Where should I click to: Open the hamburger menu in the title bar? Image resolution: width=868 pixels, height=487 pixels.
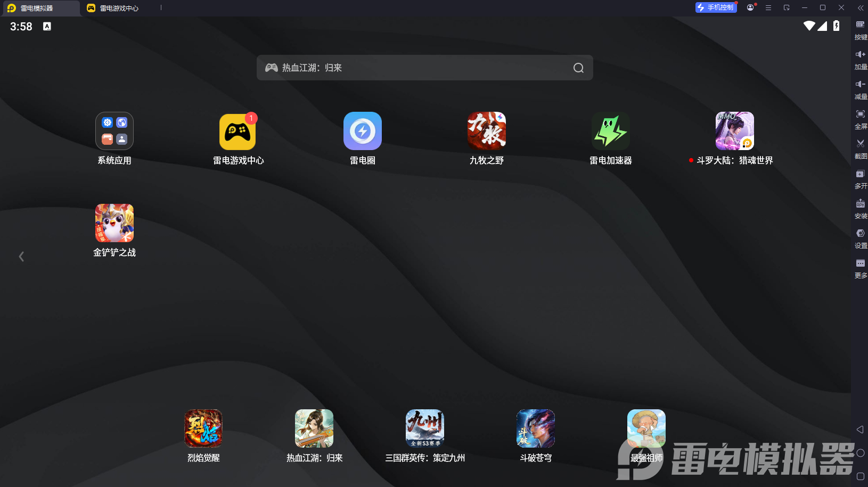[x=768, y=7]
